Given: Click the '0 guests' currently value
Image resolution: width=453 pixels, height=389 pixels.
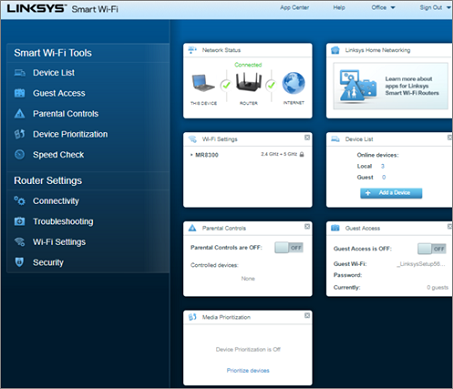Looking at the screenshot, I should [x=437, y=287].
